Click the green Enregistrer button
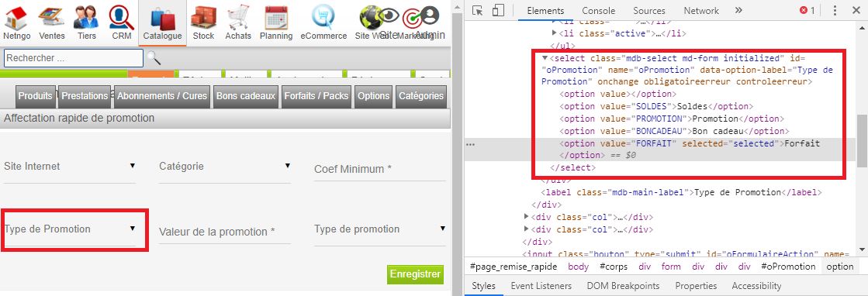This screenshot has height=296, width=868. [x=415, y=274]
